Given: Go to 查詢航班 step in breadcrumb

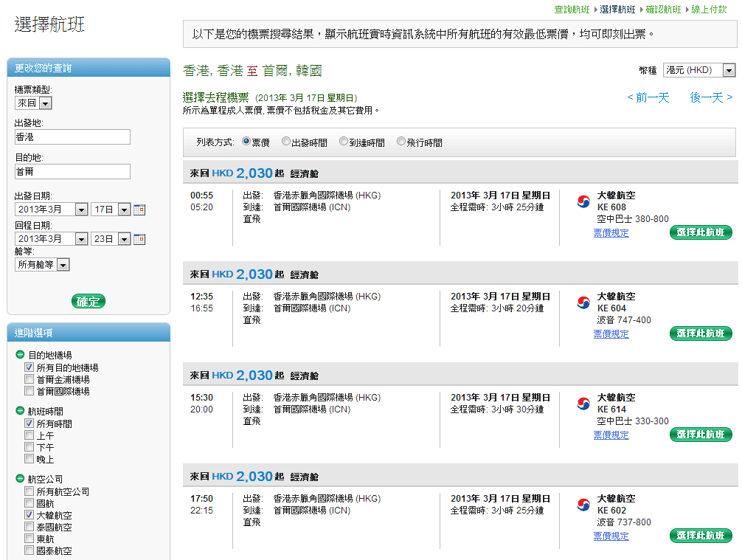Looking at the screenshot, I should point(572,10).
